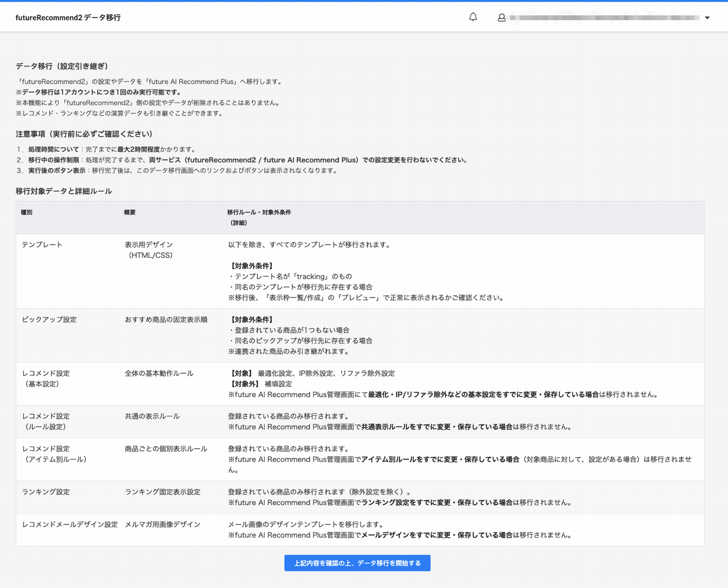
Task: Click the blurred account name in header
Action: 604,18
